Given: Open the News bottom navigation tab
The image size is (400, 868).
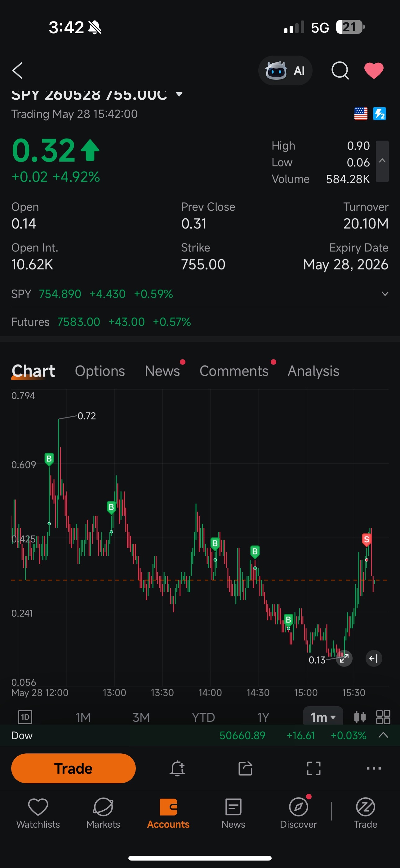Looking at the screenshot, I should 233,813.
